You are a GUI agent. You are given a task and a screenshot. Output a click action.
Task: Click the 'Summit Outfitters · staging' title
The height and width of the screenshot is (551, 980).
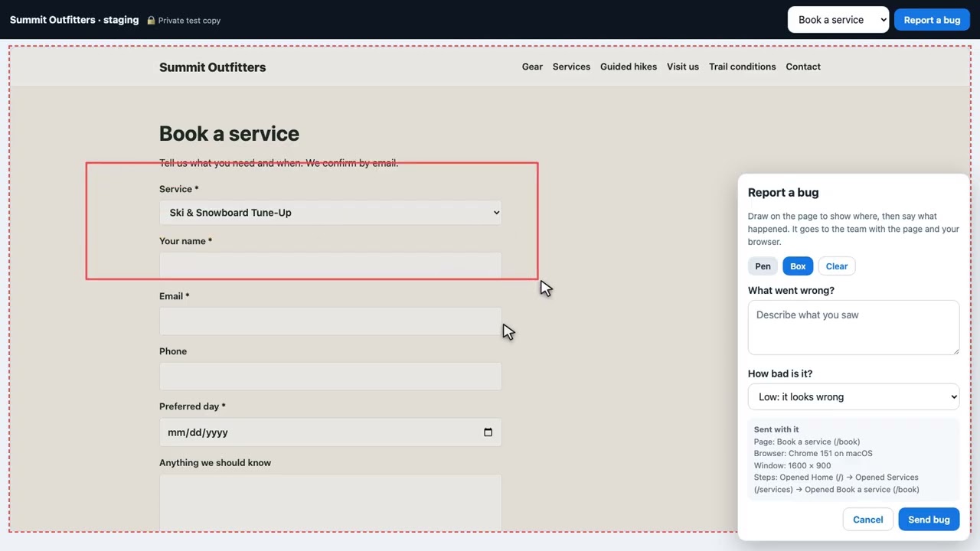pyautogui.click(x=74, y=20)
